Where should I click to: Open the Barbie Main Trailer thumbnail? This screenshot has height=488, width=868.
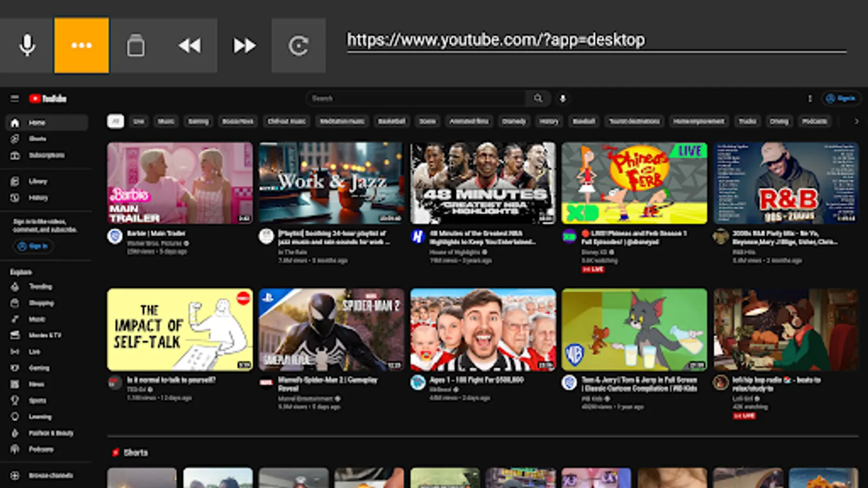point(180,183)
